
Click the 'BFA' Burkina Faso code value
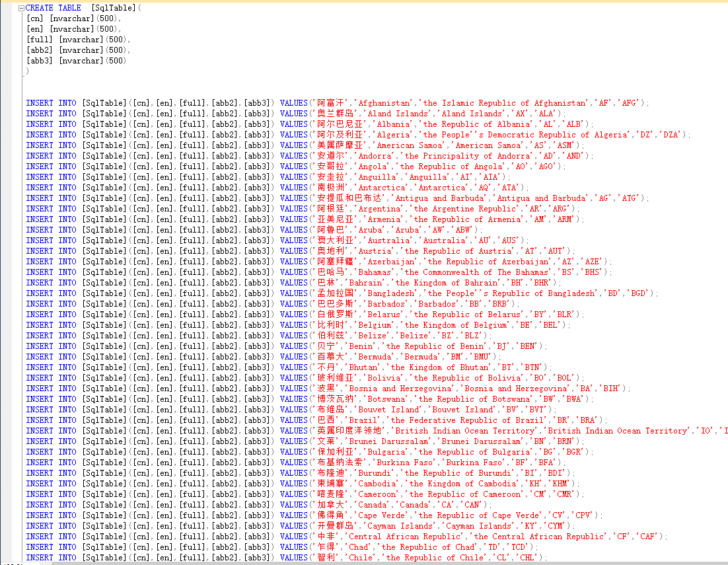[546, 463]
